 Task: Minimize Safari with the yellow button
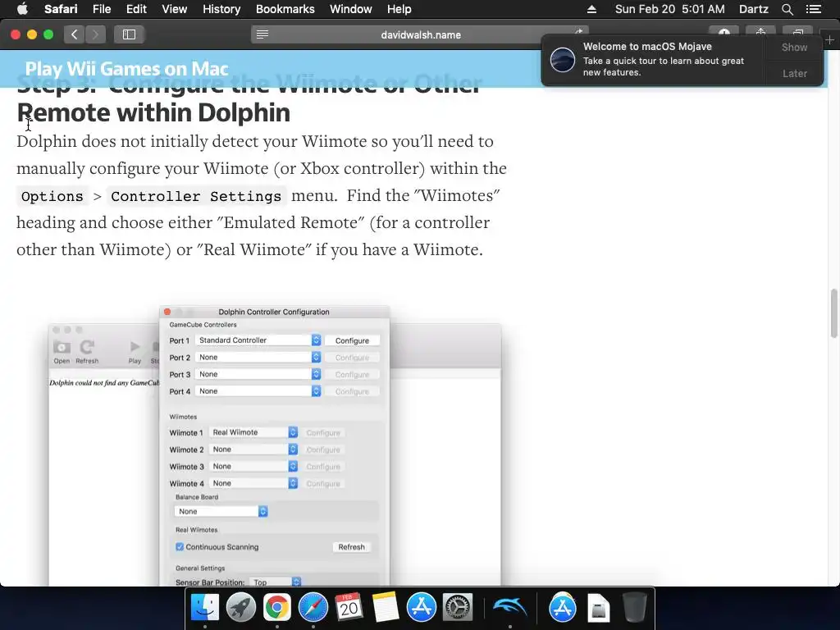coord(32,34)
